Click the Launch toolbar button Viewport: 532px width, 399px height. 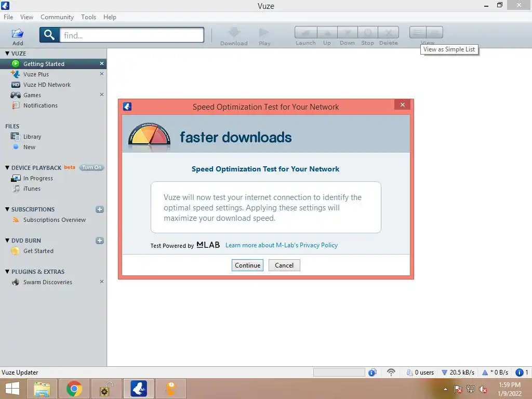tap(305, 33)
